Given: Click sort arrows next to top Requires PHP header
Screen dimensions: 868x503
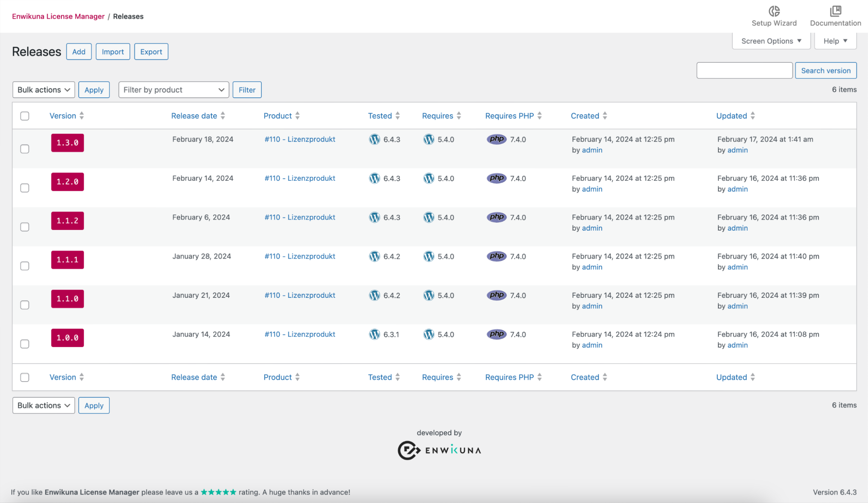Looking at the screenshot, I should 539,116.
